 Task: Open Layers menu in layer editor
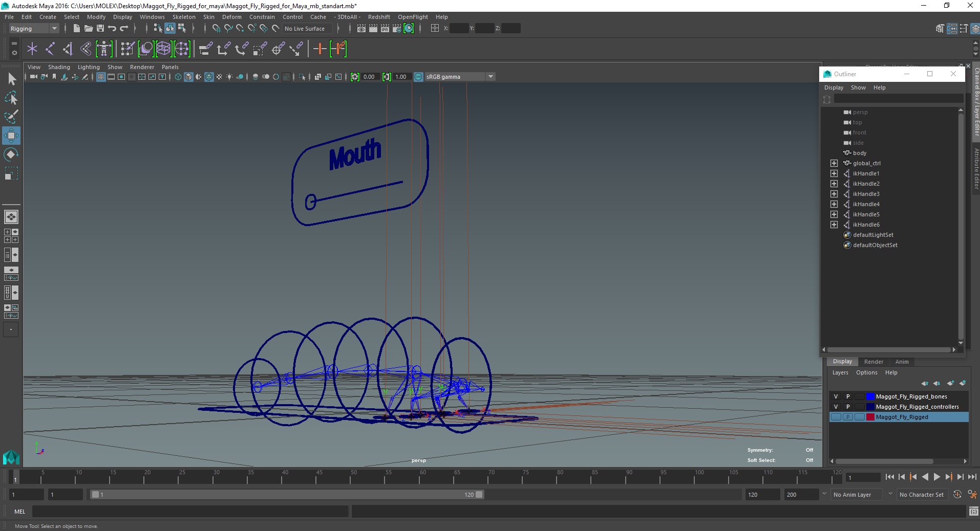[840, 372]
